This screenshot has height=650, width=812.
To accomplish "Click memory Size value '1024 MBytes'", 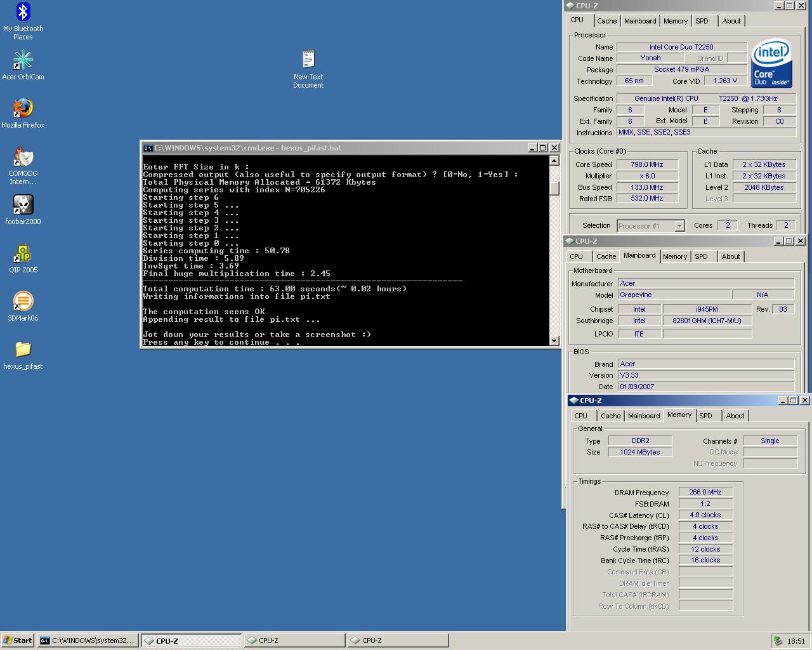I will click(x=640, y=452).
